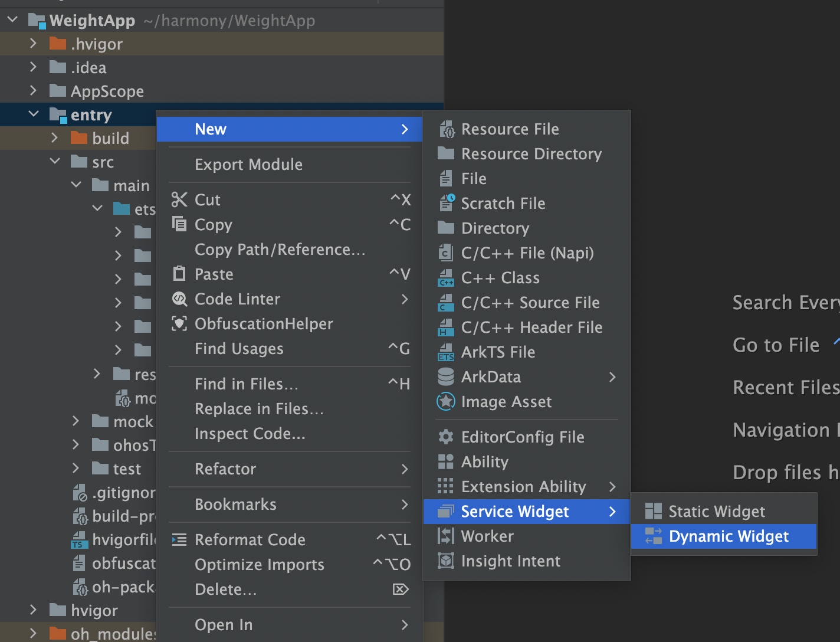840x642 pixels.
Task: Open the Extension Ability submenu arrow
Action: pyautogui.click(x=612, y=487)
